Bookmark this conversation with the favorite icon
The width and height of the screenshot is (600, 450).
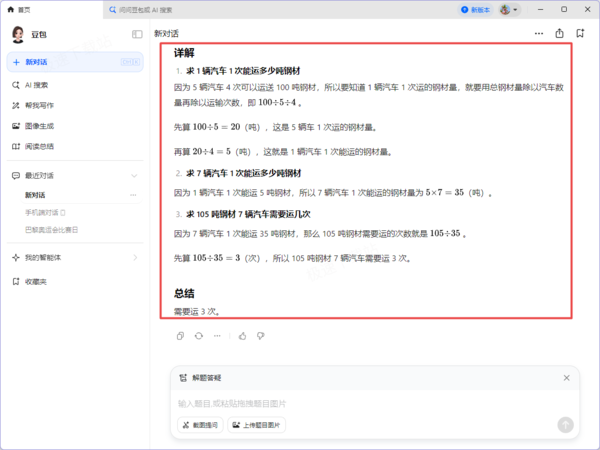pyautogui.click(x=580, y=34)
